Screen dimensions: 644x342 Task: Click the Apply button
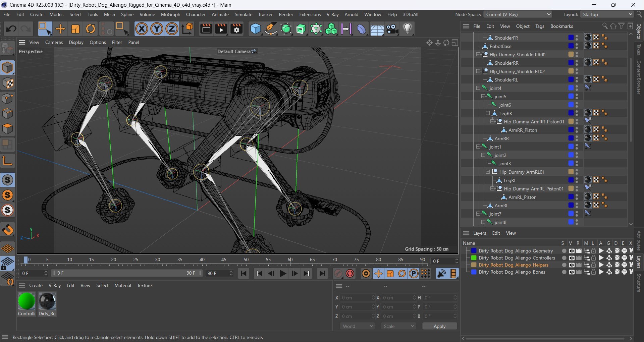[439, 326]
